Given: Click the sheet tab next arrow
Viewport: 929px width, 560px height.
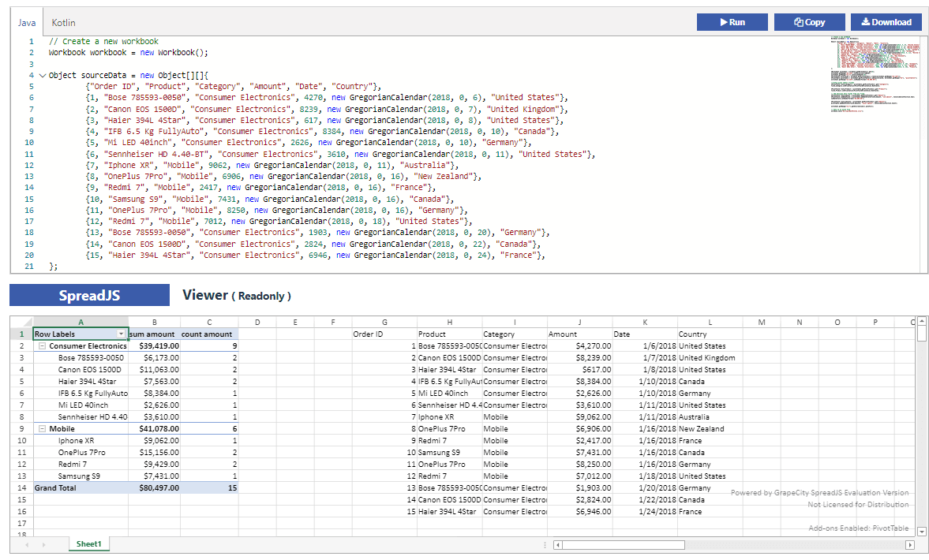Looking at the screenshot, I should point(44,544).
